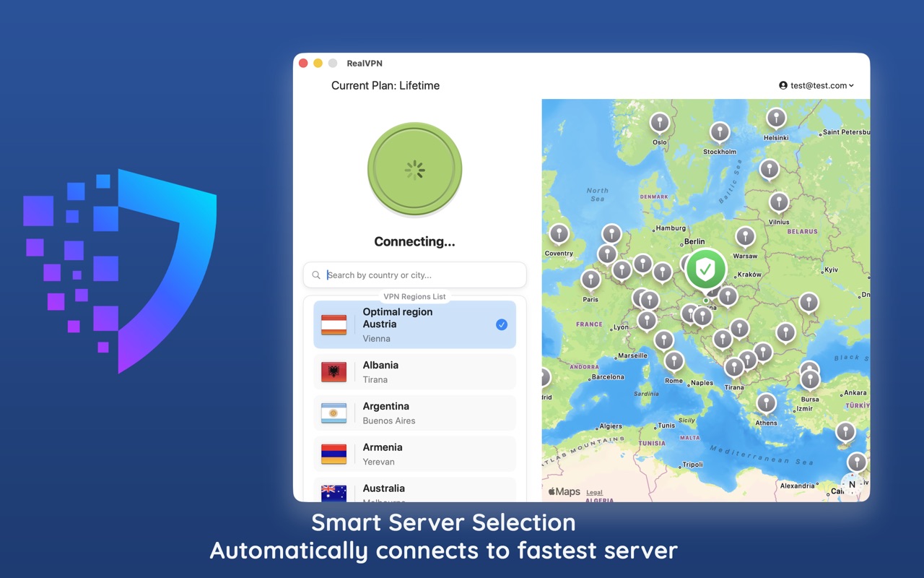Select the server pin south of Kyiv
Viewport: 924px width, 578px height.
click(x=808, y=302)
